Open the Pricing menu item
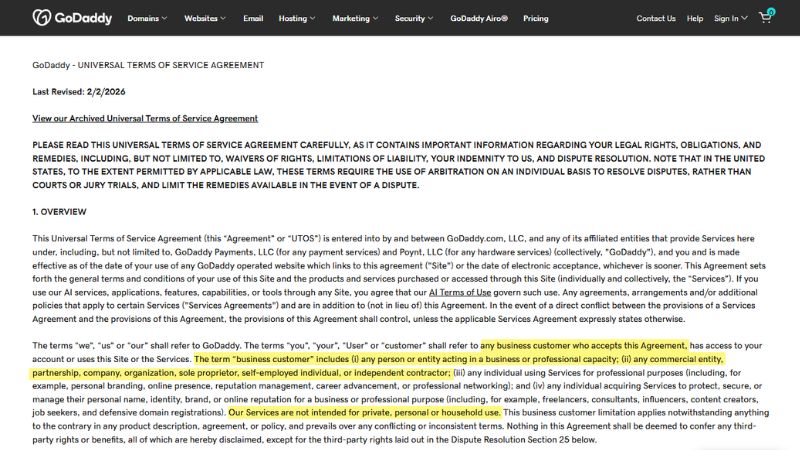The height and width of the screenshot is (450, 800). [x=535, y=18]
